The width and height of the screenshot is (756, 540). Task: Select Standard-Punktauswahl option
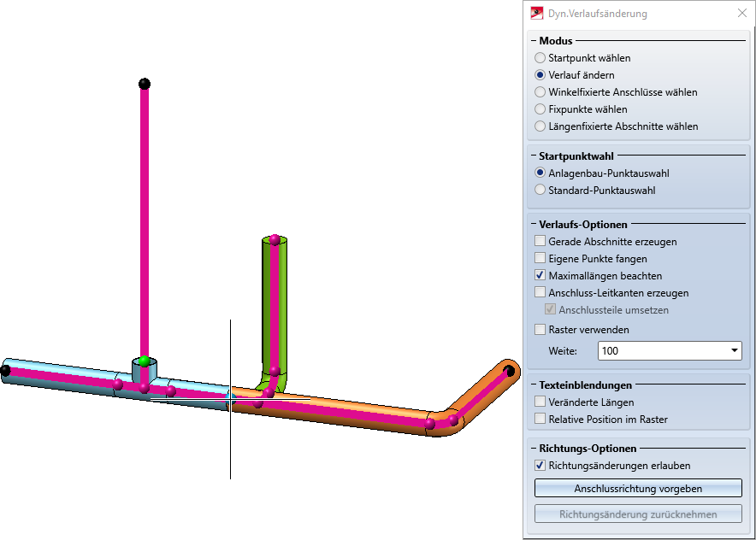pyautogui.click(x=540, y=191)
